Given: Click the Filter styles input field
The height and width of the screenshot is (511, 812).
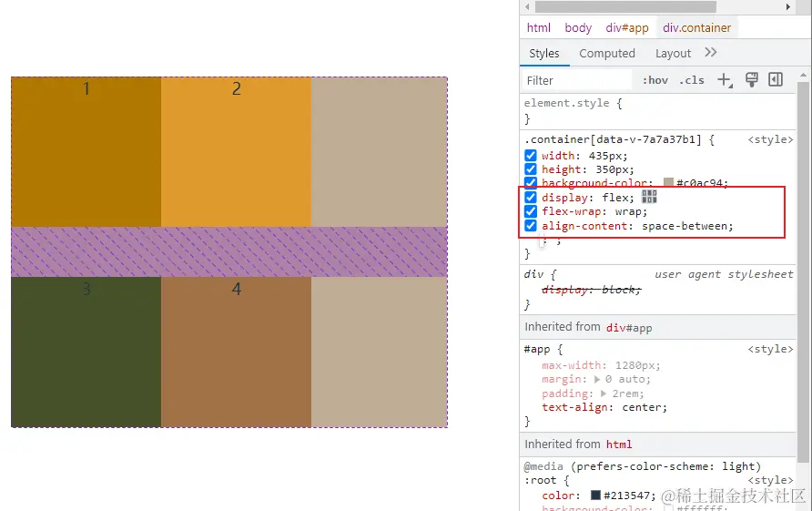Looking at the screenshot, I should click(576, 80).
